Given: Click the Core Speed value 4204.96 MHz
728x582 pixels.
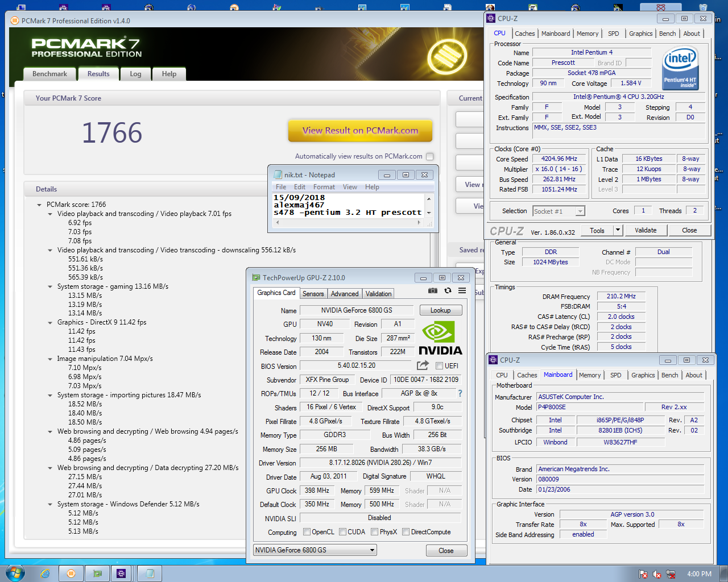Looking at the screenshot, I should pyautogui.click(x=559, y=159).
